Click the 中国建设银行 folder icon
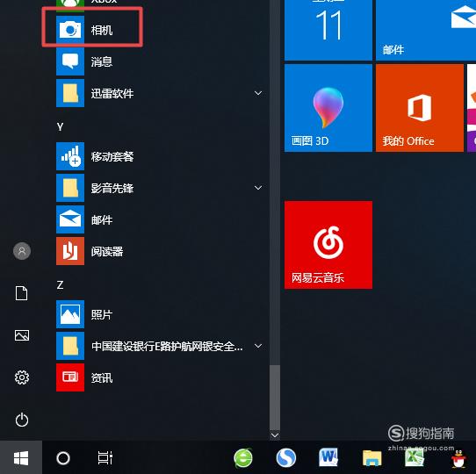Screen dimensions: 476x474 pos(70,346)
